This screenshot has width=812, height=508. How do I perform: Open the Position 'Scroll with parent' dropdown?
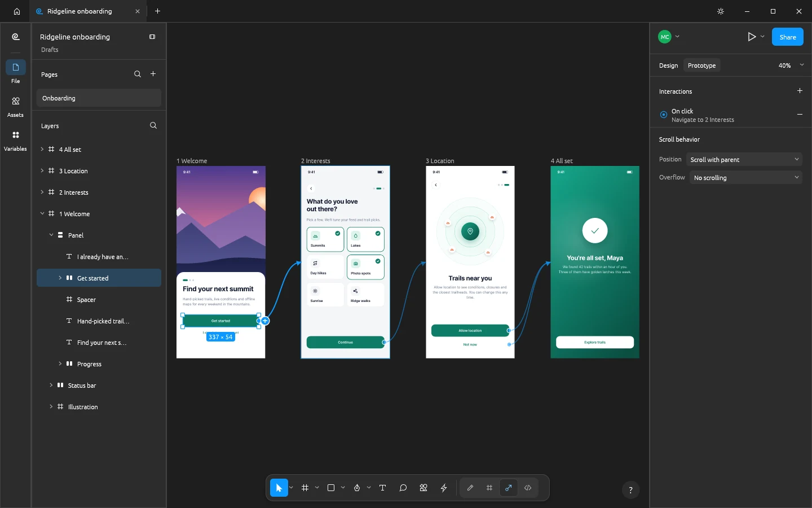pos(744,160)
